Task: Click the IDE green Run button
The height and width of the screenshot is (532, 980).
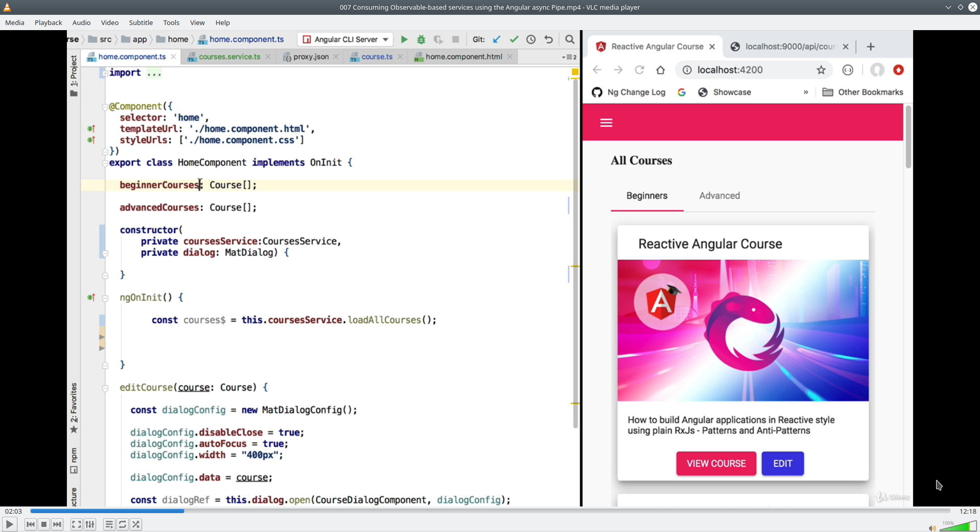Action: pos(404,39)
